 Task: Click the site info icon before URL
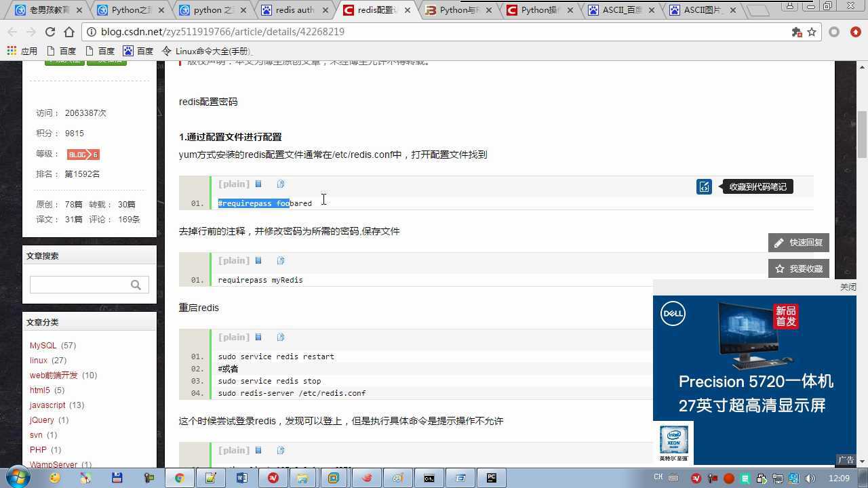pyautogui.click(x=92, y=32)
